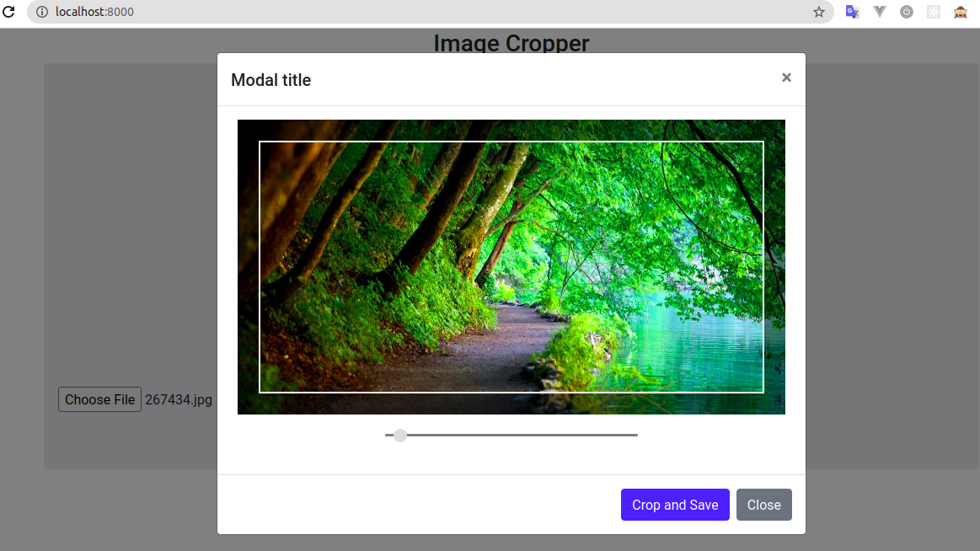Close the cropper modal

(x=763, y=505)
